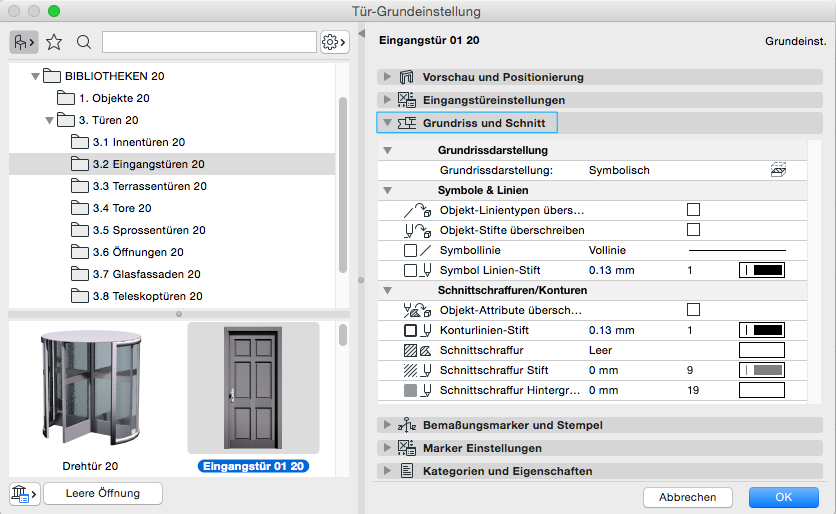
Task: Click the Symbol Linien-Stift color swatch
Action: click(x=762, y=270)
